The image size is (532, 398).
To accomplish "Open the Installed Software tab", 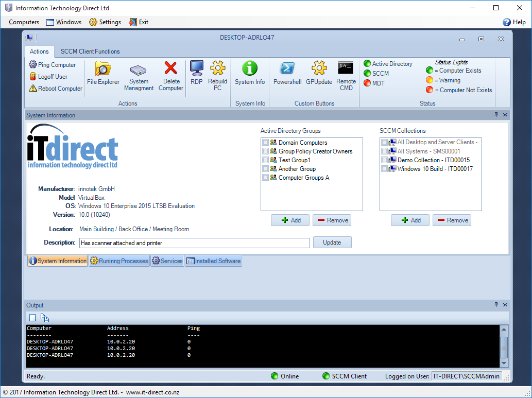I will click(213, 261).
